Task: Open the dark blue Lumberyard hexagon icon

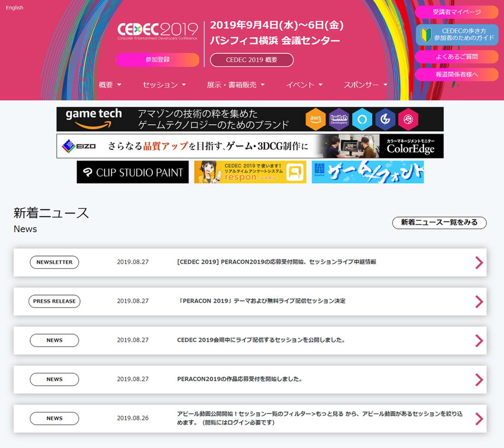Action: pos(385,120)
